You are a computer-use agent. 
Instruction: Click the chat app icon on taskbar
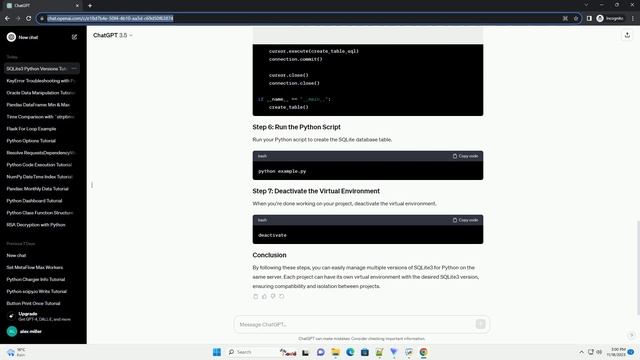point(321,352)
